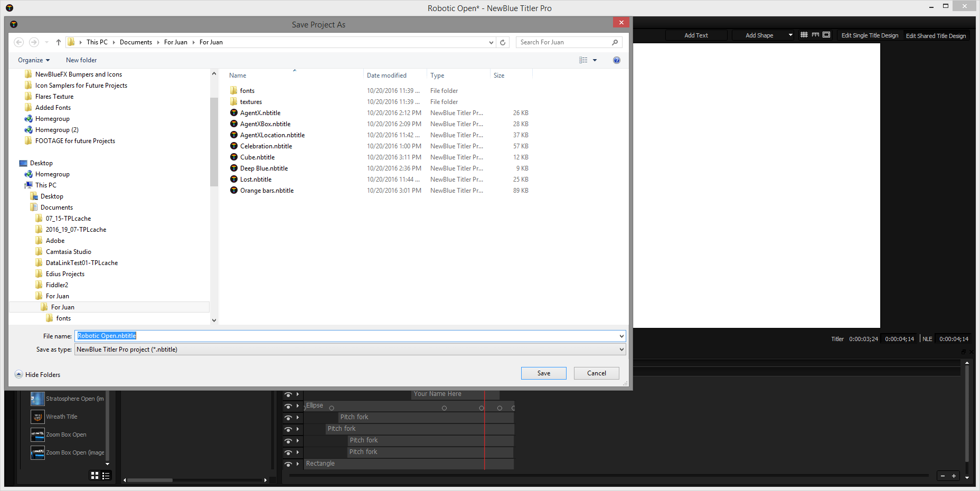Viewport: 980px width, 491px height.
Task: Click the Cancel button
Action: tap(597, 373)
